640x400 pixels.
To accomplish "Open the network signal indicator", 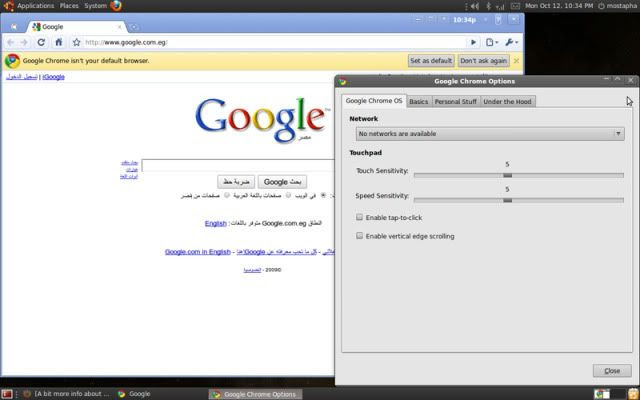I will click(500, 7).
